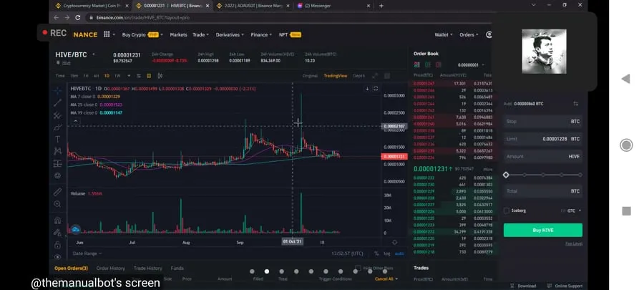Switch to Order History tab
This screenshot has height=290, width=644.
pyautogui.click(x=110, y=269)
